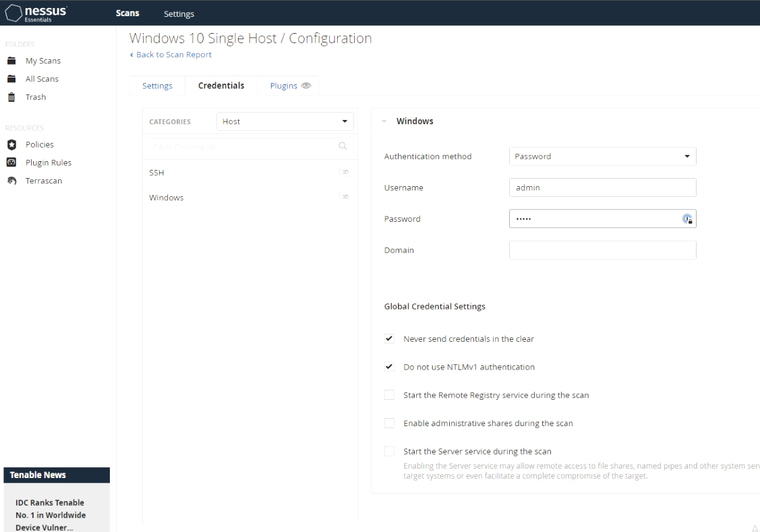760x532 pixels.
Task: Click the Domain input field
Action: [x=602, y=249]
